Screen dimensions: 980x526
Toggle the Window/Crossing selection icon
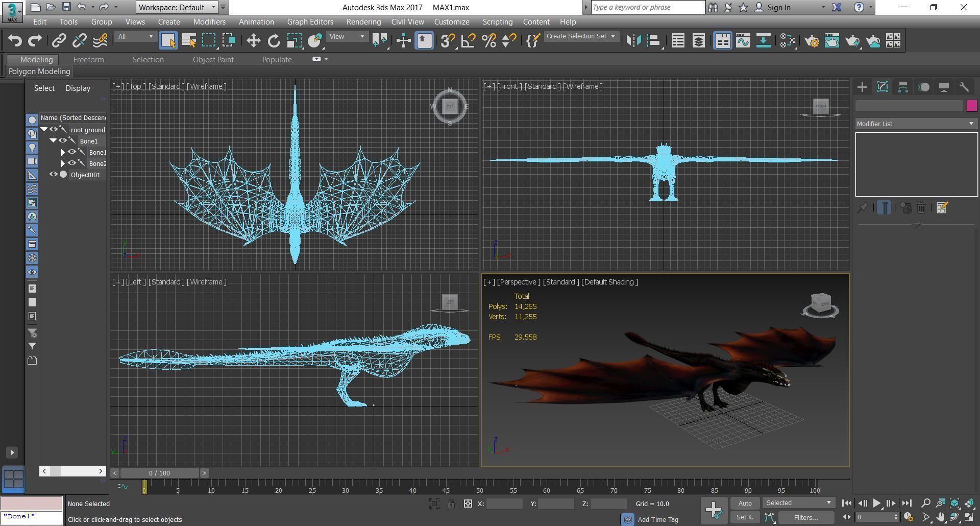[229, 40]
